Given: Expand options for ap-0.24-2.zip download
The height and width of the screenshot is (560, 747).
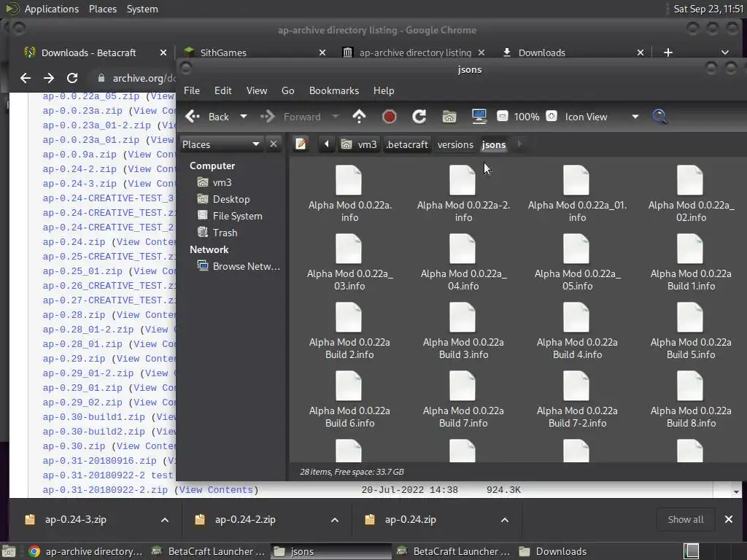Looking at the screenshot, I should point(334,519).
